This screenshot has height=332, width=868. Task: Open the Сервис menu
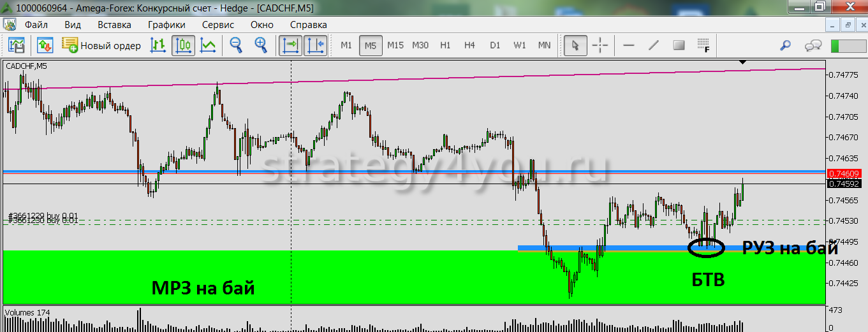(x=218, y=25)
